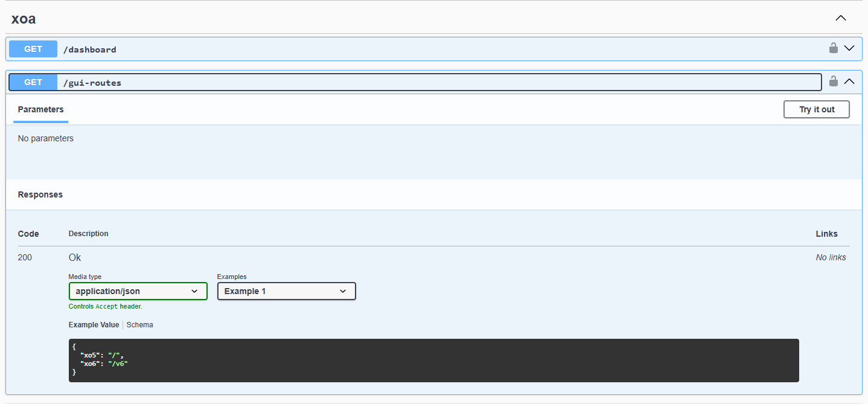Select the Parameters tab

click(x=40, y=109)
